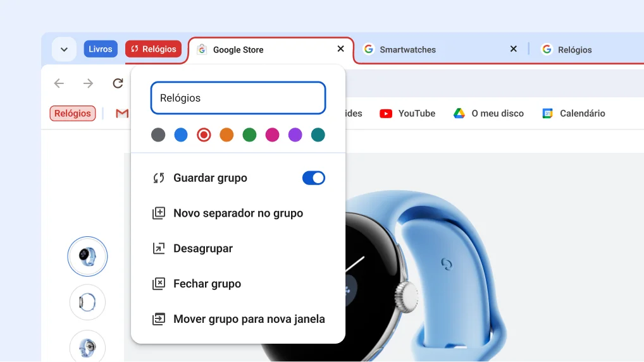Select the third watch thumbnail
Screen dimensions: 644x362
coord(87,346)
